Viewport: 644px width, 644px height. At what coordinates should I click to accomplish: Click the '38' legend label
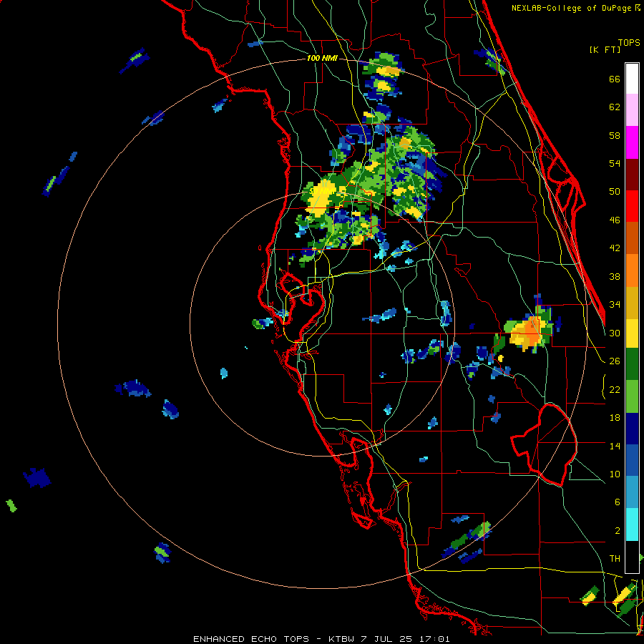pos(615,276)
